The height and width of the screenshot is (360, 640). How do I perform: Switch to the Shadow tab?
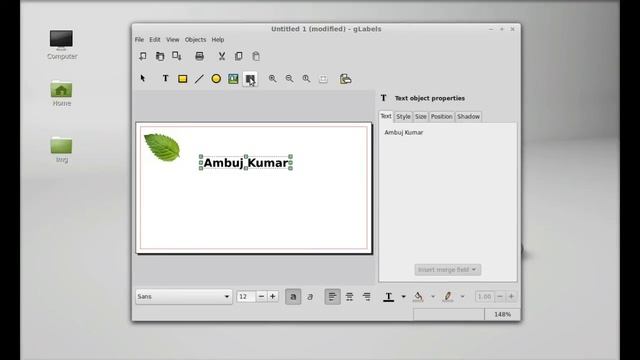(x=468, y=117)
